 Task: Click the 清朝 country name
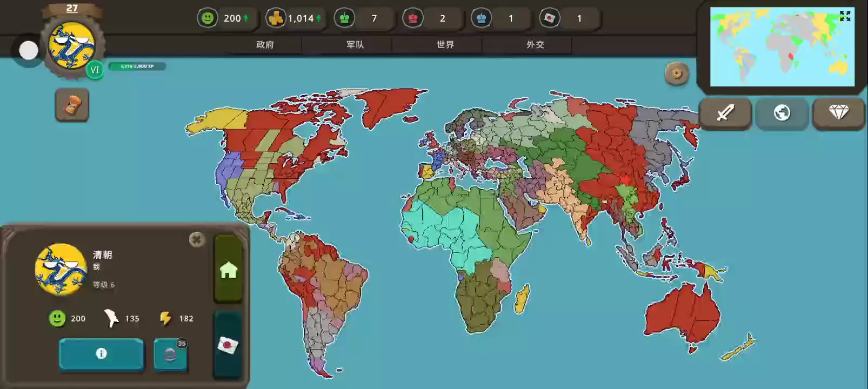[x=102, y=254]
